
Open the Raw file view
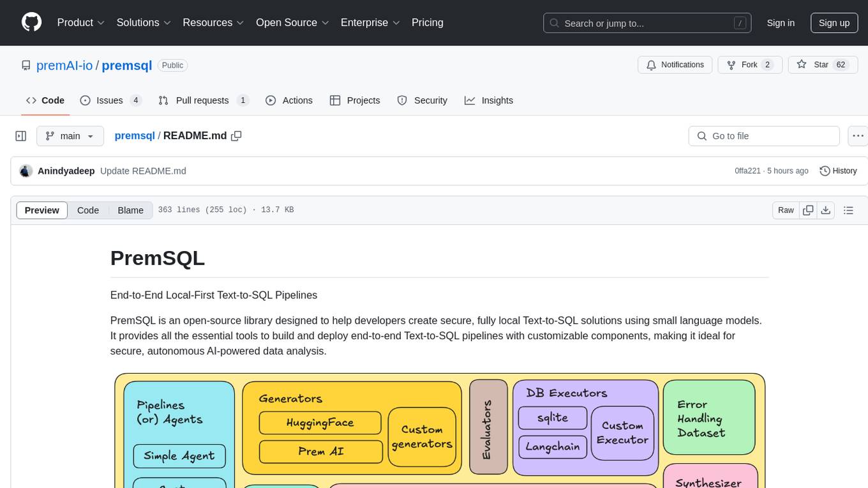click(786, 210)
